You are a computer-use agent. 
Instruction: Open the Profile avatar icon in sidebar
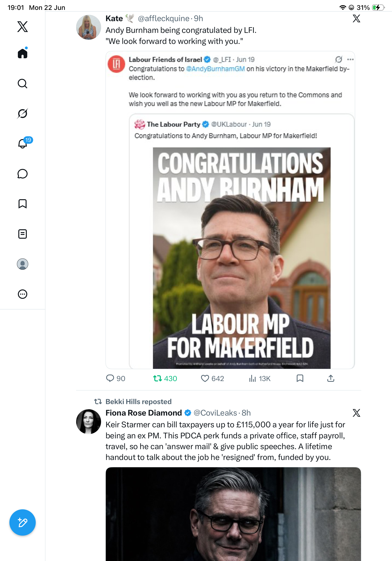23,264
